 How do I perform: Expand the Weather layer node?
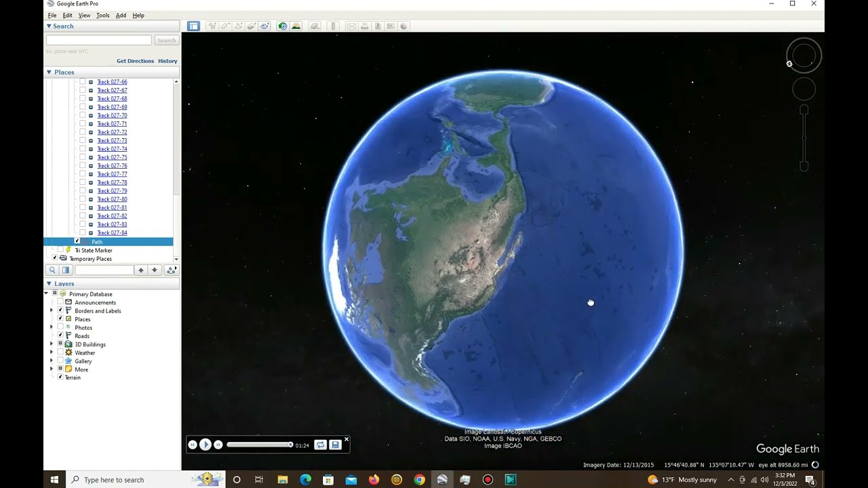tap(52, 352)
